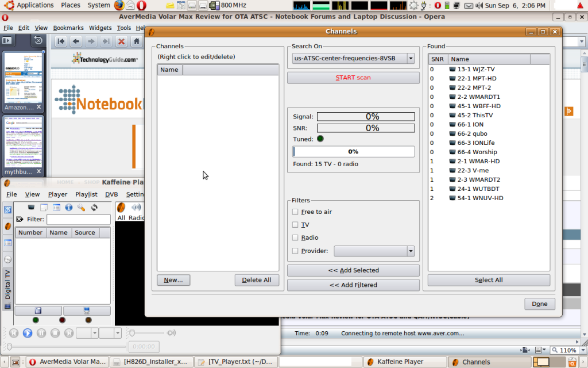Open the DVB menu in Kaffeine
The width and height of the screenshot is (588, 368).
(x=111, y=194)
